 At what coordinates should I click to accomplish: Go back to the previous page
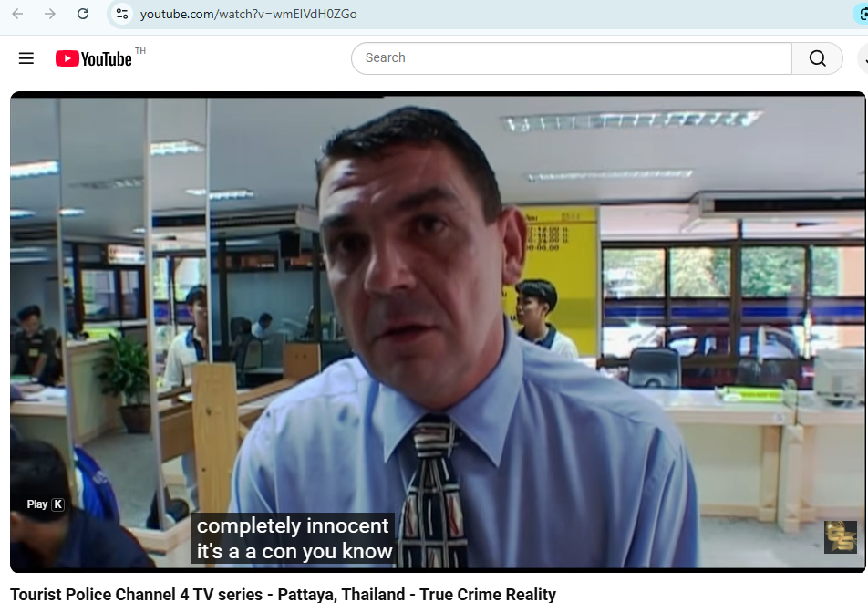tap(17, 14)
